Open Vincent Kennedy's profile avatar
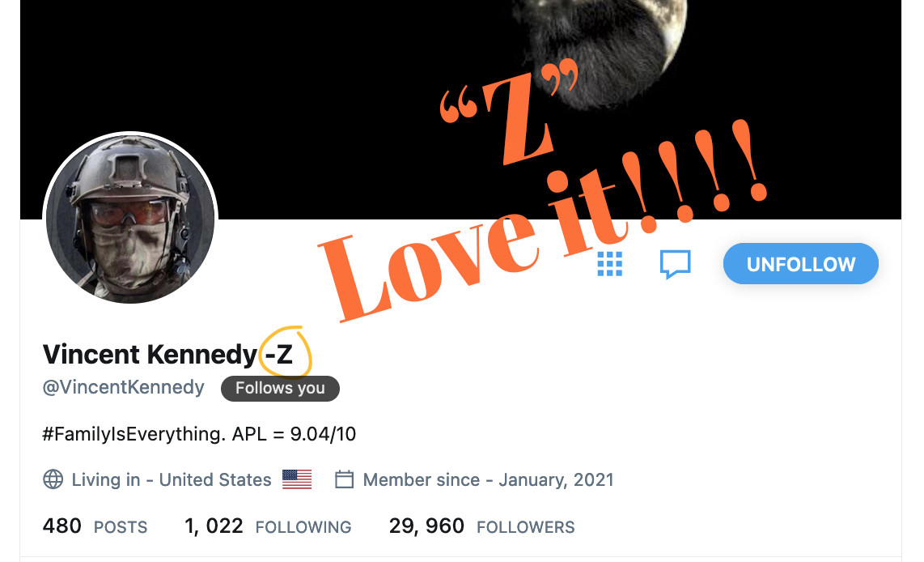924x562 pixels. (x=130, y=219)
